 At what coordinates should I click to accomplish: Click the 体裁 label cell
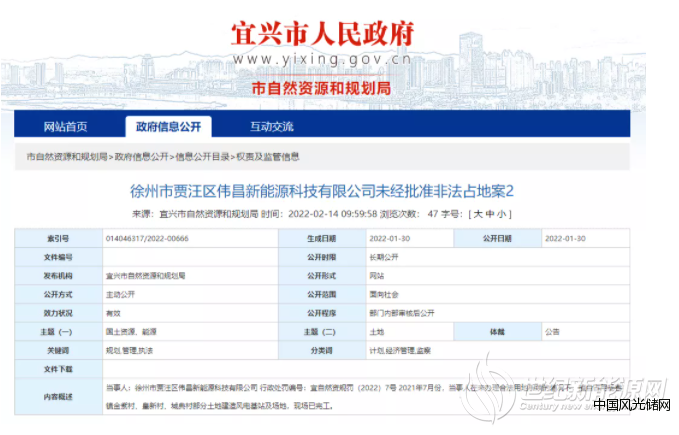(x=498, y=332)
